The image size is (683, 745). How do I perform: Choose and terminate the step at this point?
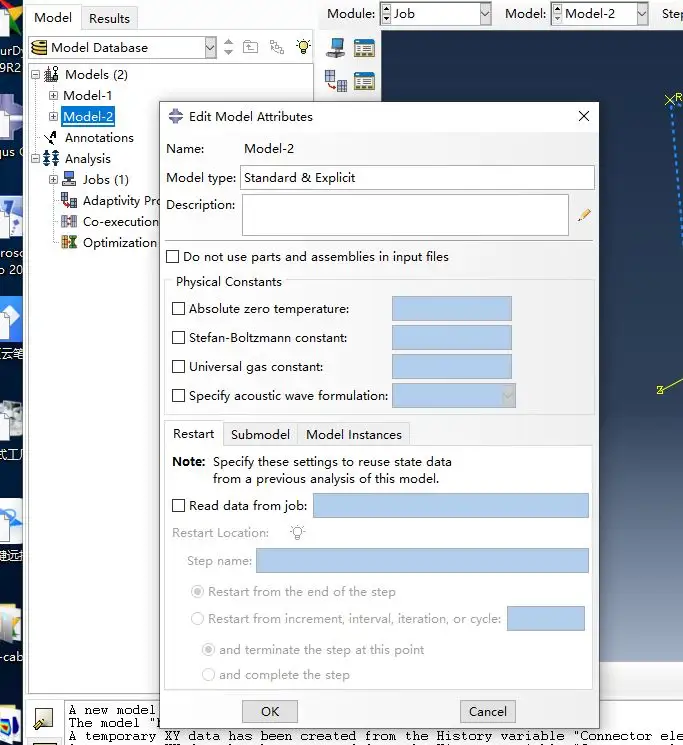(209, 649)
